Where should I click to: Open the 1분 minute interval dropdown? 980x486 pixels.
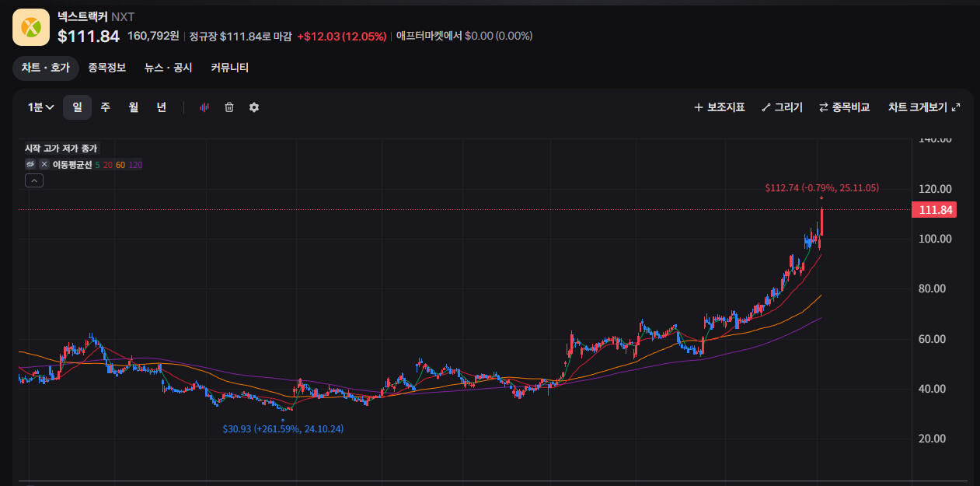click(40, 107)
